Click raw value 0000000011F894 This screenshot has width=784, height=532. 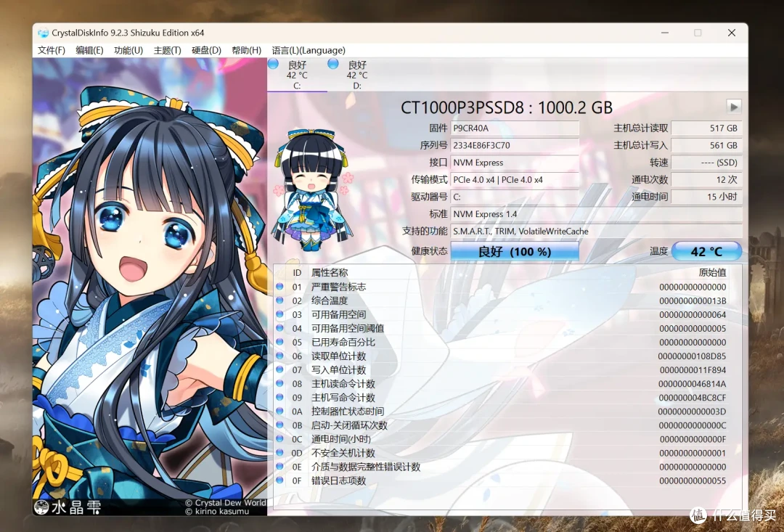(693, 370)
